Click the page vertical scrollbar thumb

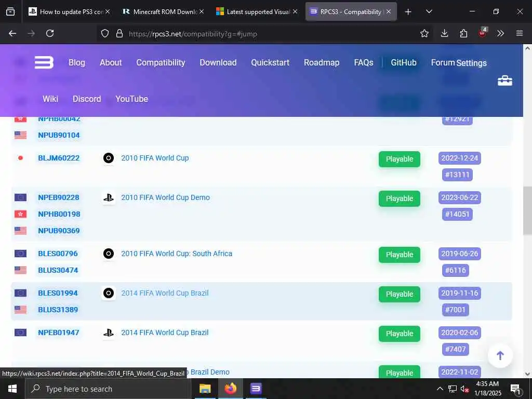(527, 210)
